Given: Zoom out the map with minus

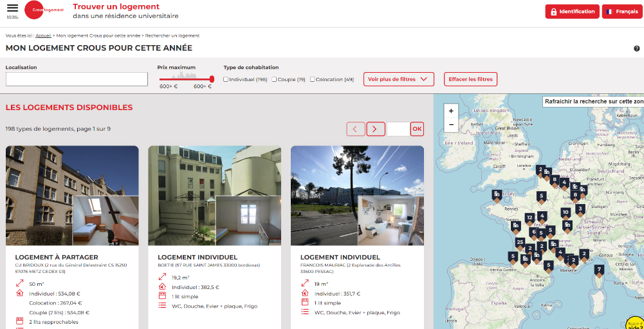Looking at the screenshot, I should pos(451,125).
